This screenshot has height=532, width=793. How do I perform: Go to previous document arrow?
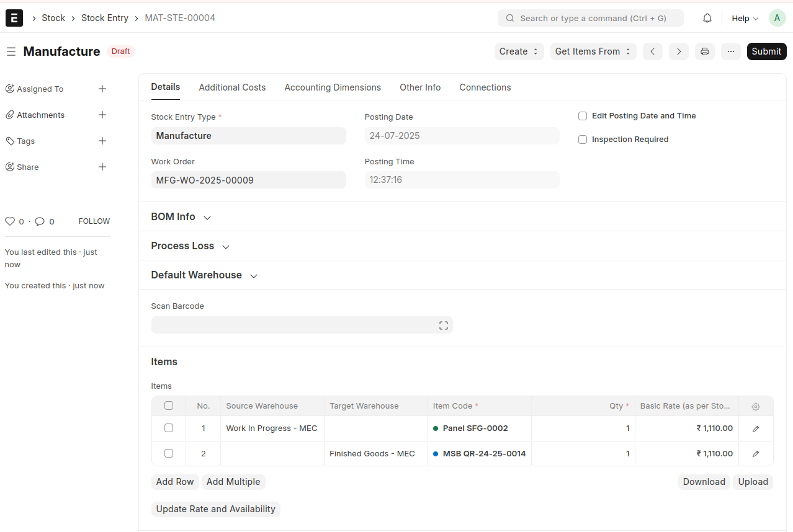coord(652,51)
